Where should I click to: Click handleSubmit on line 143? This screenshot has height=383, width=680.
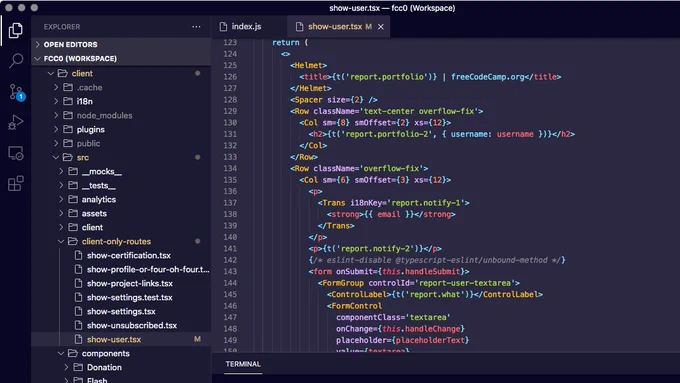click(432, 272)
